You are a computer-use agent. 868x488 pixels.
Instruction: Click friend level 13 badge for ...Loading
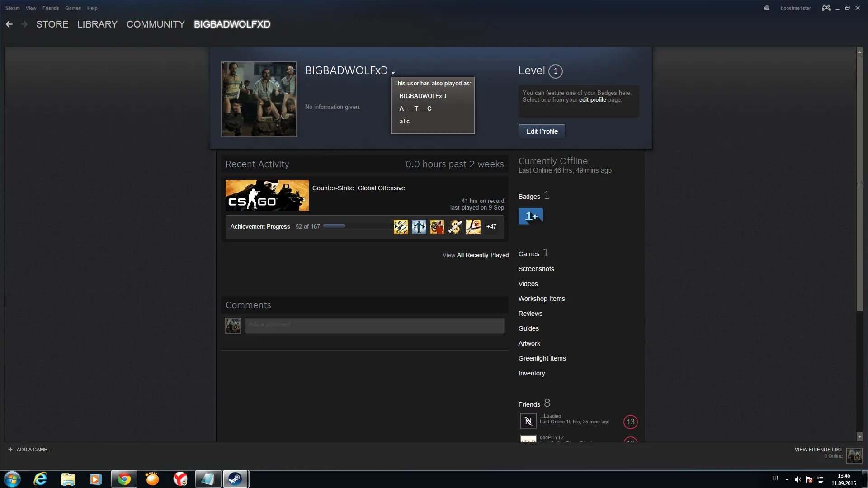point(630,422)
